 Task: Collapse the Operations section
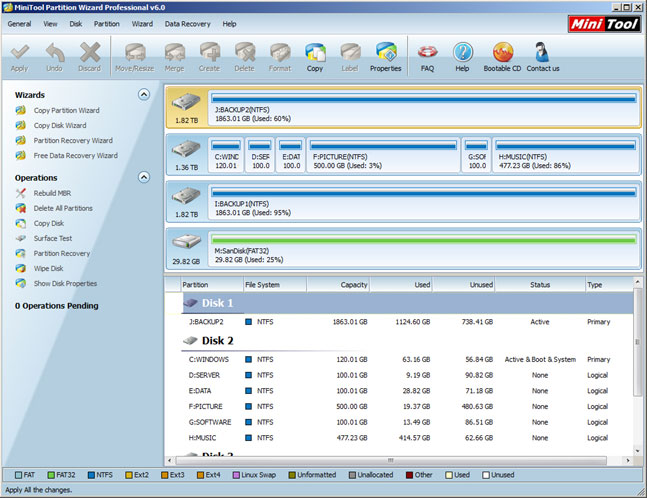pyautogui.click(x=144, y=177)
